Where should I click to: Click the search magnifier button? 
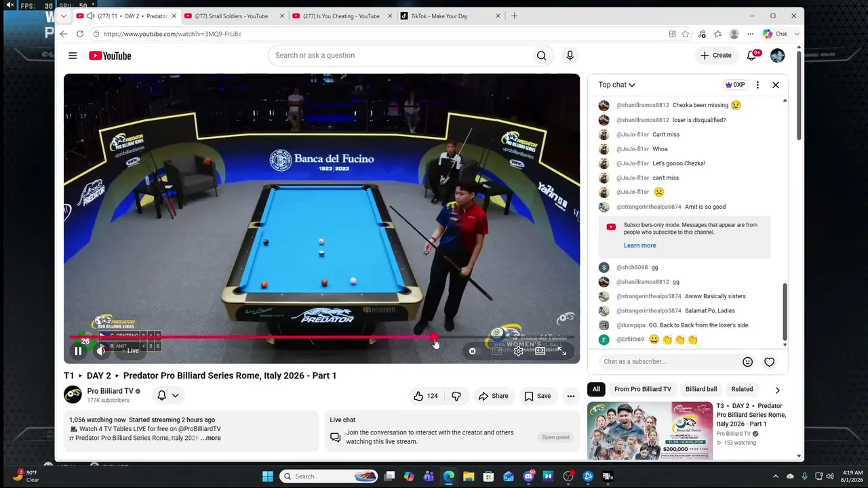541,56
